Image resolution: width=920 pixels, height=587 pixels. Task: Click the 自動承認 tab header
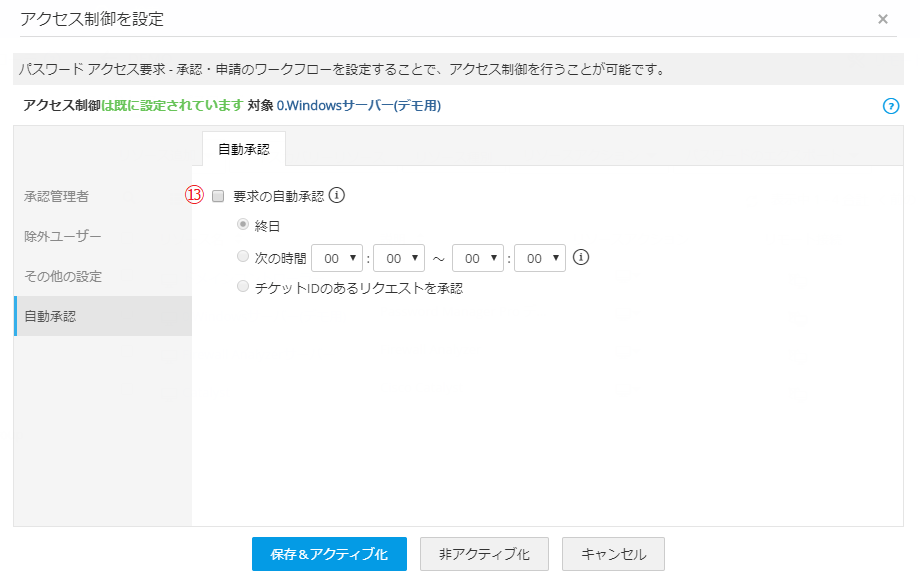click(x=244, y=148)
